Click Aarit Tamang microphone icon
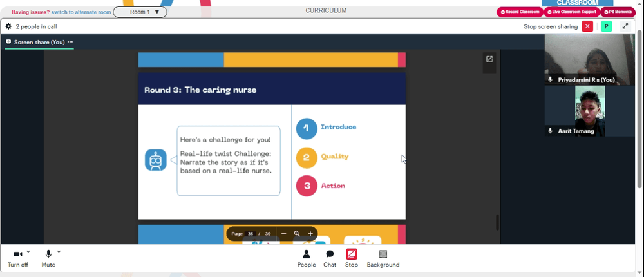The image size is (644, 277). pos(551,131)
